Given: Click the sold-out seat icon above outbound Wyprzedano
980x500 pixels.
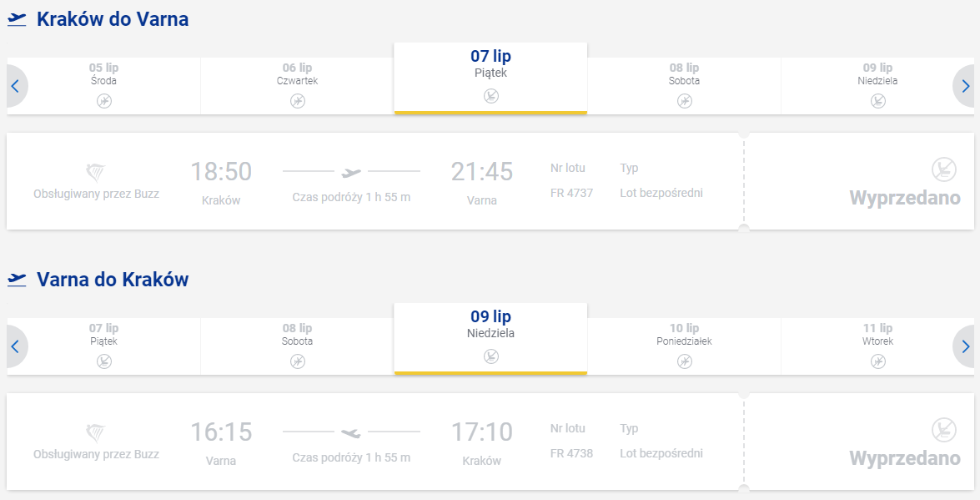Looking at the screenshot, I should point(944,169).
